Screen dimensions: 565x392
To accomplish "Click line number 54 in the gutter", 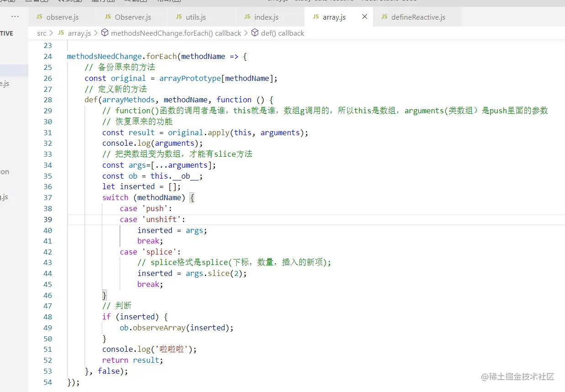I will [48, 382].
